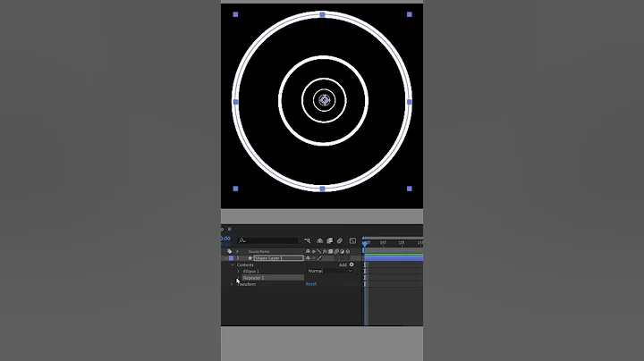
Task: Open the Normal blend mode dropdown
Action: [x=330, y=271]
